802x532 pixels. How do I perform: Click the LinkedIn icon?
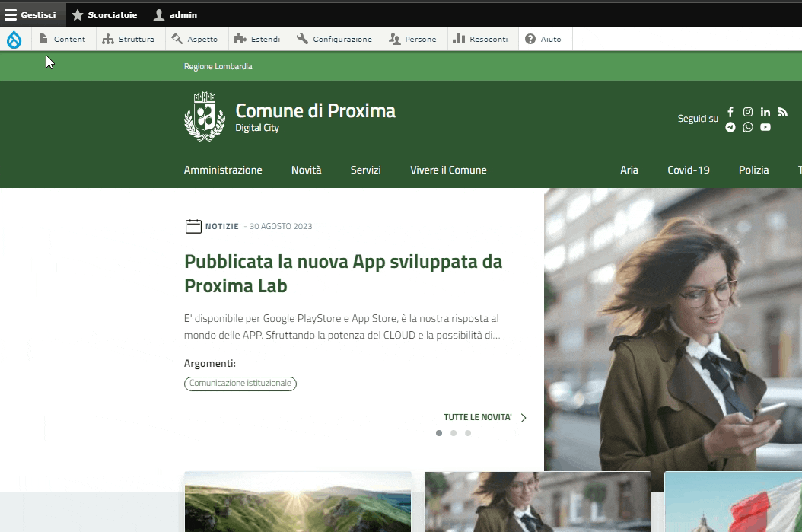765,112
